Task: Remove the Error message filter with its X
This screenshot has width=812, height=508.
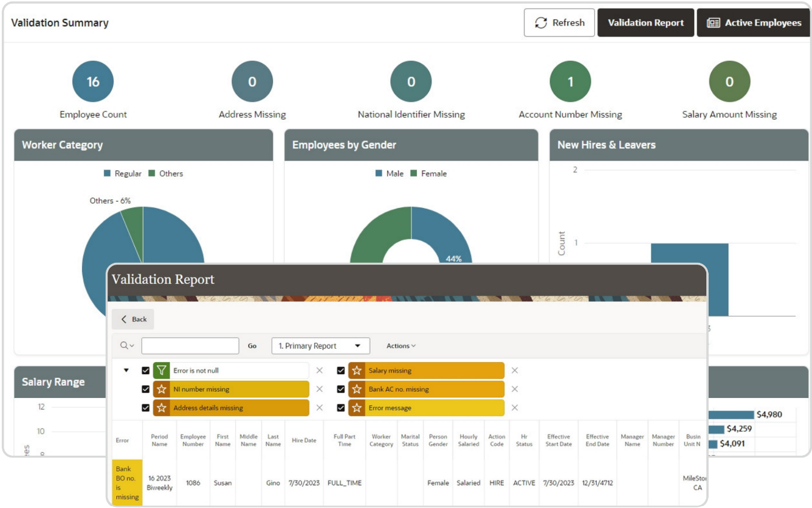Action: pyautogui.click(x=515, y=408)
